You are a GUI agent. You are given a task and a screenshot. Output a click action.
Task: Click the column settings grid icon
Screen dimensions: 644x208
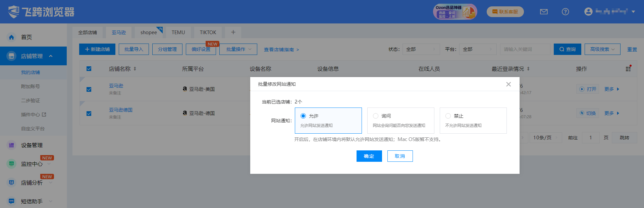pyautogui.click(x=628, y=69)
